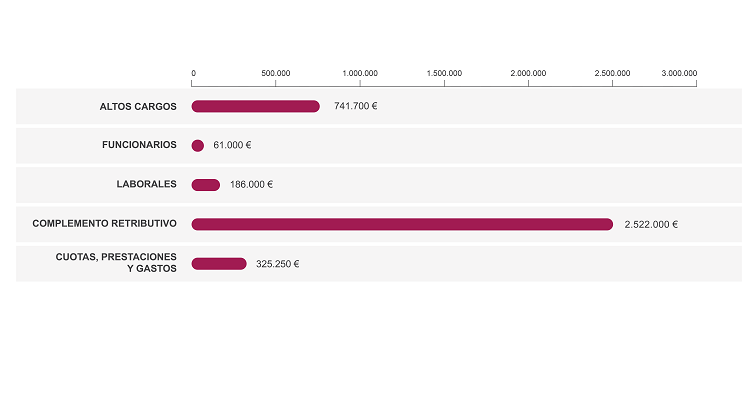Select the LABORALES label
Image resolution: width=750 pixels, height=400 pixels.
coord(146,184)
